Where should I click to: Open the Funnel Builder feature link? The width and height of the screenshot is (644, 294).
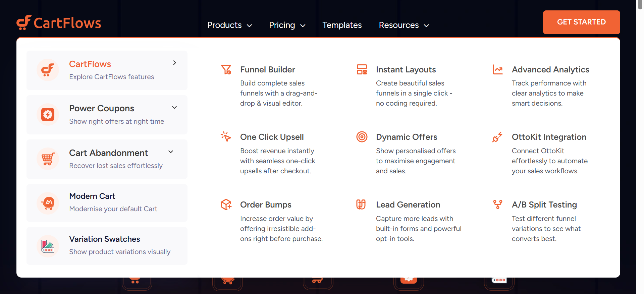tap(268, 69)
